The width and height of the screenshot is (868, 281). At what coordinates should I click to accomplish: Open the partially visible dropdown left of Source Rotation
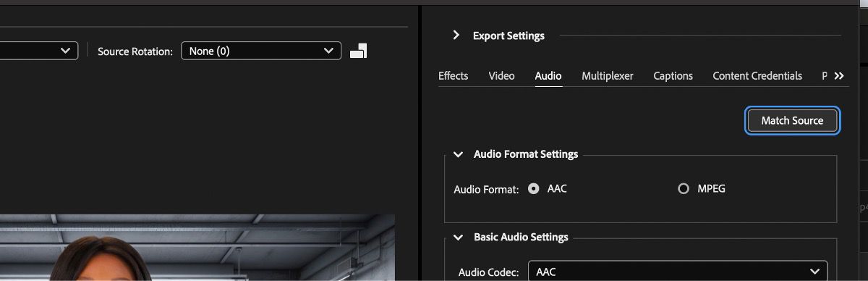pyautogui.click(x=39, y=51)
